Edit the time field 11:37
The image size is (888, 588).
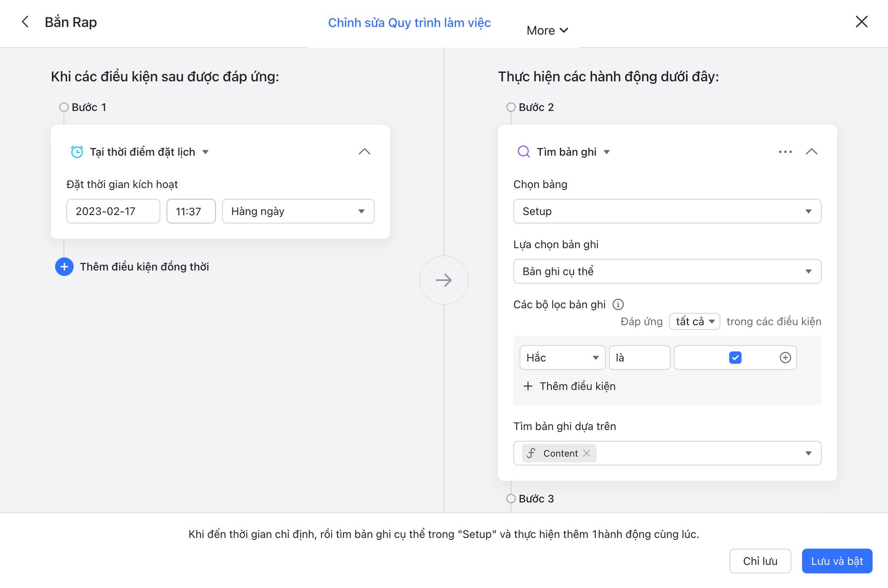pos(191,211)
